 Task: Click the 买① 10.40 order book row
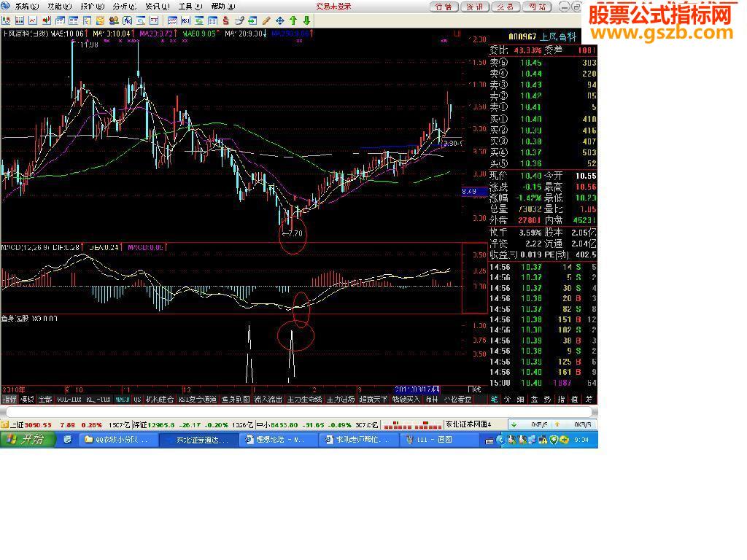coord(543,119)
